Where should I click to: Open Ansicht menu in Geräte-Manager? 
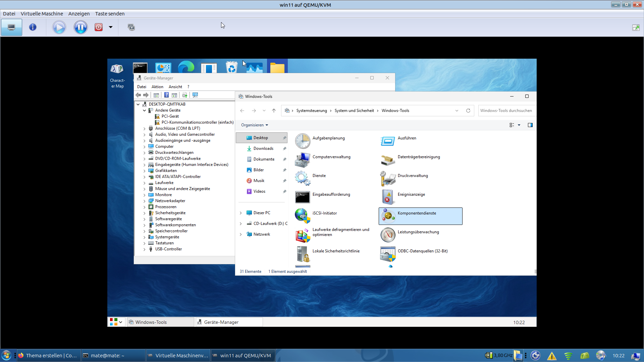175,87
